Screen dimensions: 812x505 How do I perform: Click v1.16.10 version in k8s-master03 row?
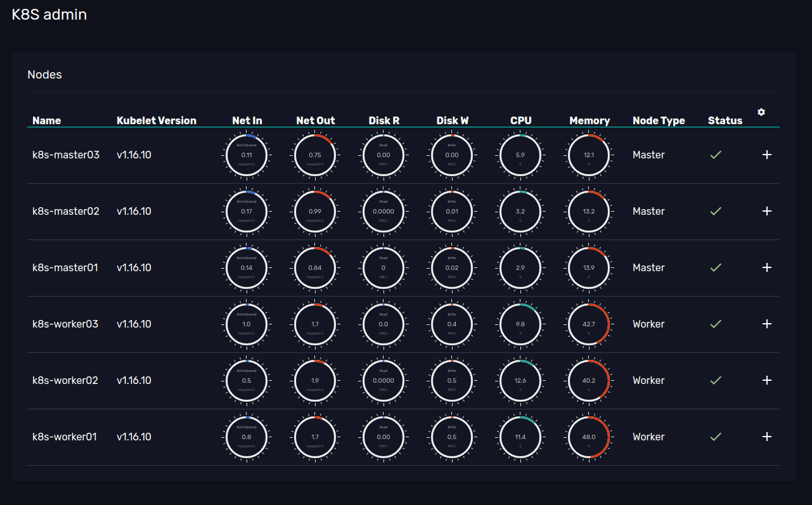coord(134,155)
